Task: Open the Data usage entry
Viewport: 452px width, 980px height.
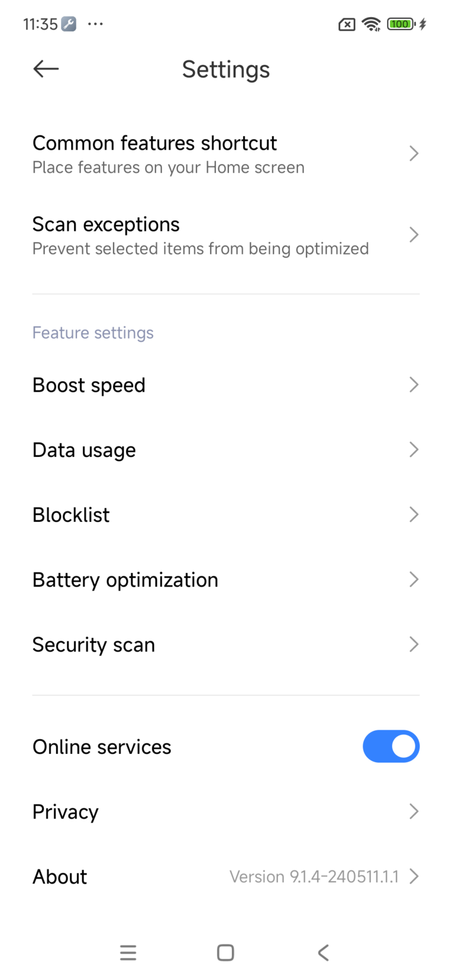Action: point(226,449)
